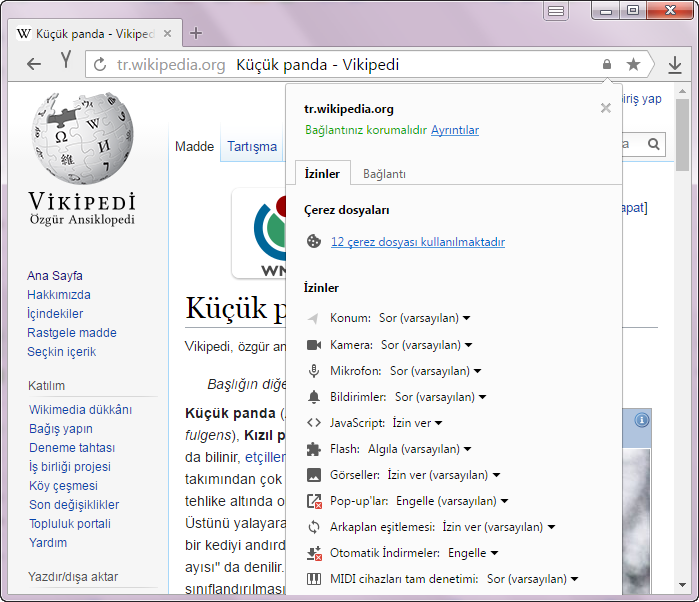Click the Pop-up'lar blocked popup icon
The height and width of the screenshot is (602, 699).
pos(314,501)
